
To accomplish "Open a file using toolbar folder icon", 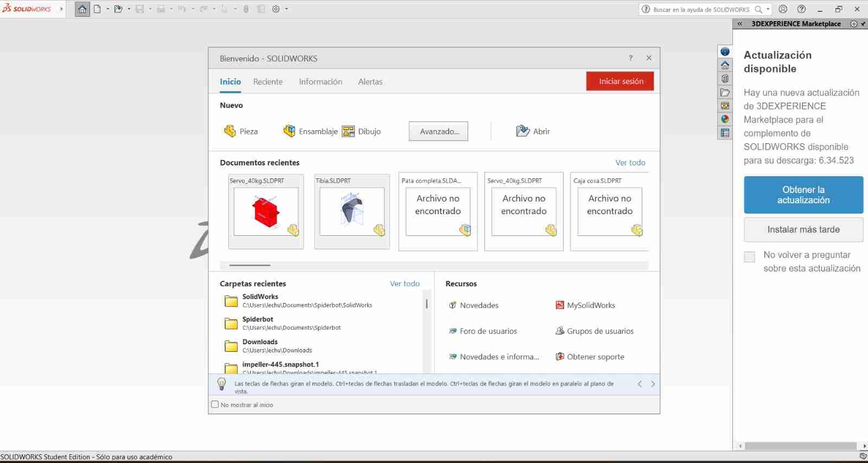I will pyautogui.click(x=118, y=9).
